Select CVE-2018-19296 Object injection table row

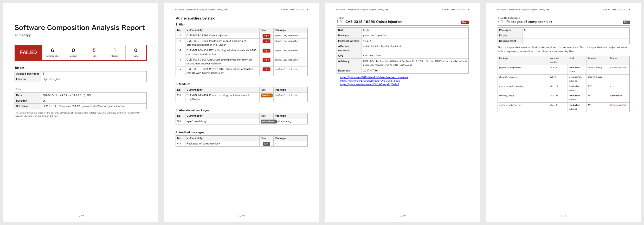coord(241,36)
